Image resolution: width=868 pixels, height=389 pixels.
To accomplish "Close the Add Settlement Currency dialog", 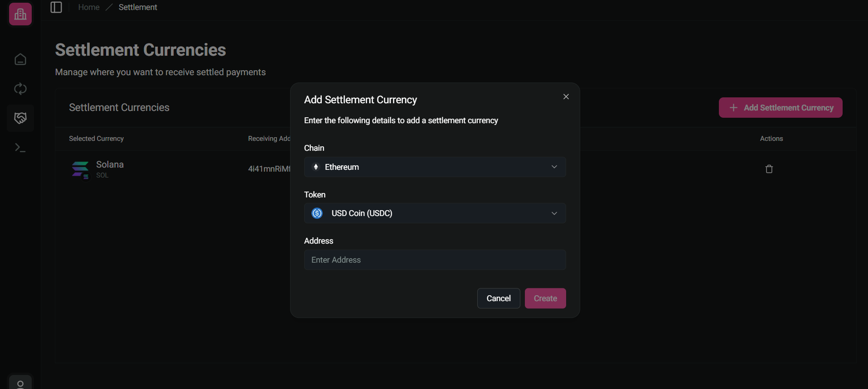I will pos(566,96).
